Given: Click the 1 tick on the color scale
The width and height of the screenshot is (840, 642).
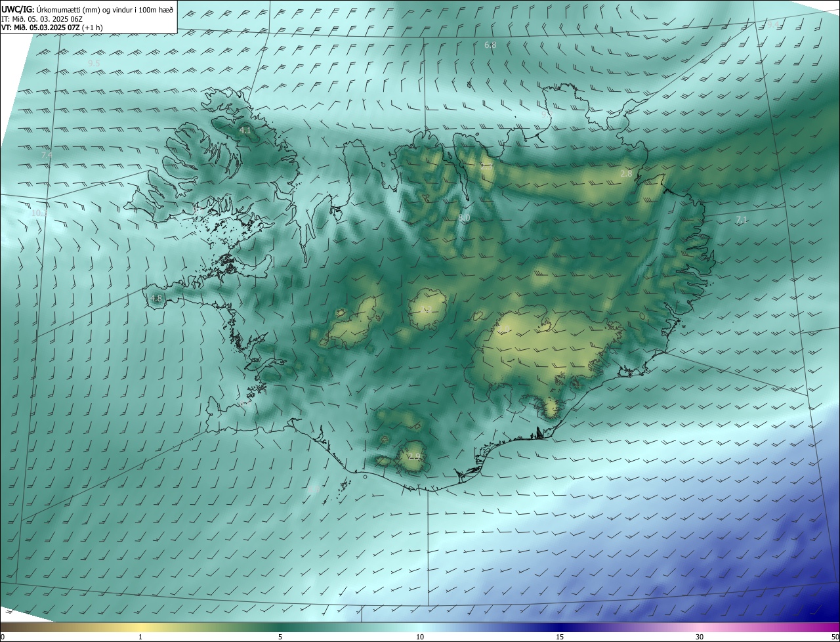Looking at the screenshot, I should [140, 637].
